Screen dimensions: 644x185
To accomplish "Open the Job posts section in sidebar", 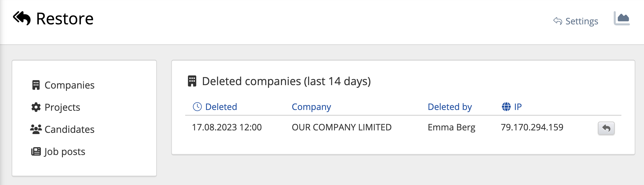I will (x=65, y=152).
